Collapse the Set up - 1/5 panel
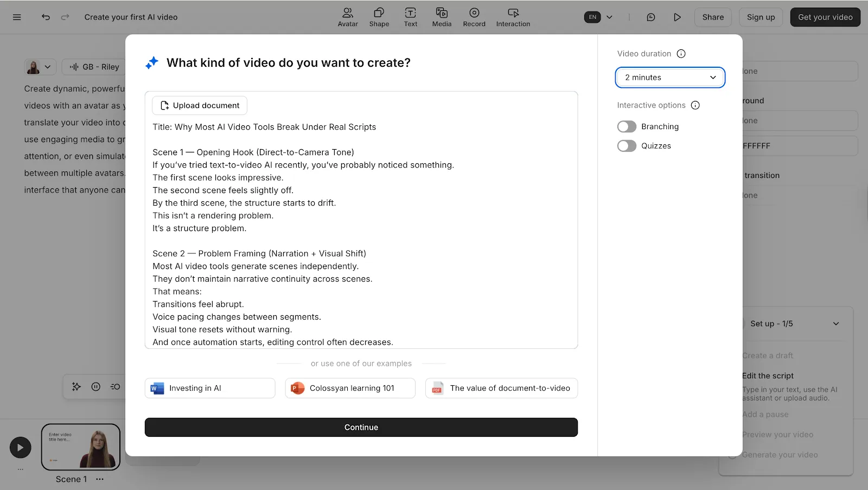 pos(835,324)
